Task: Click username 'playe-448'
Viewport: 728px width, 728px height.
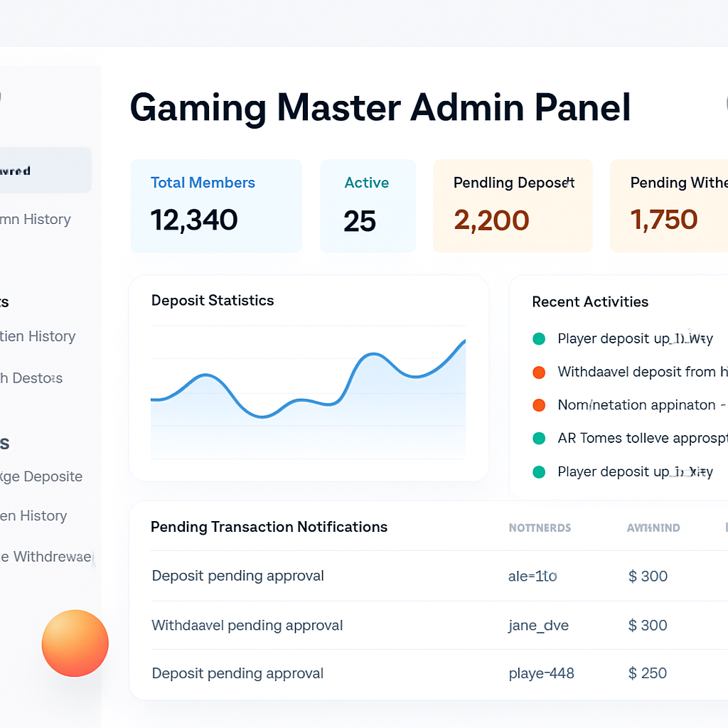Action: [x=541, y=673]
